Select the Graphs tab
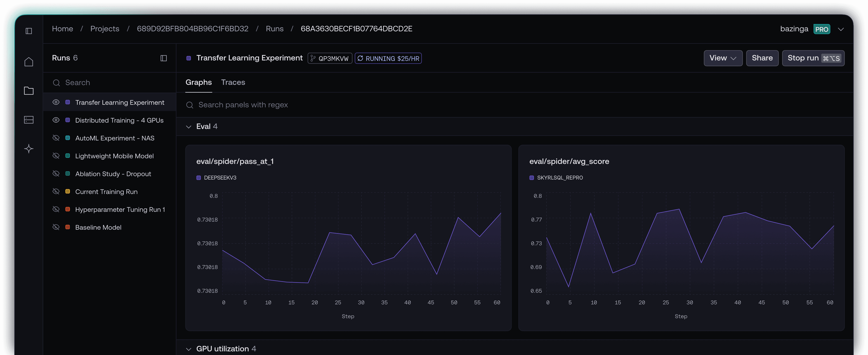Viewport: 868px width, 355px height. click(198, 82)
